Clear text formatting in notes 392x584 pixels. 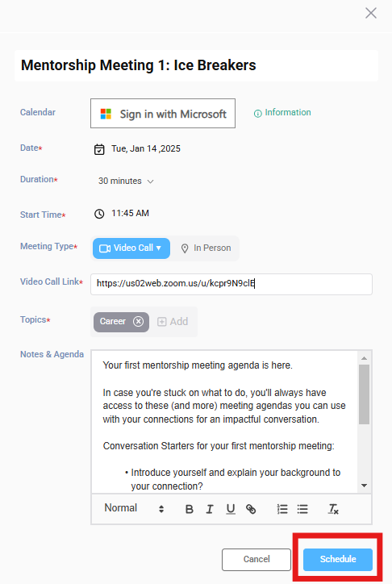[x=333, y=509]
